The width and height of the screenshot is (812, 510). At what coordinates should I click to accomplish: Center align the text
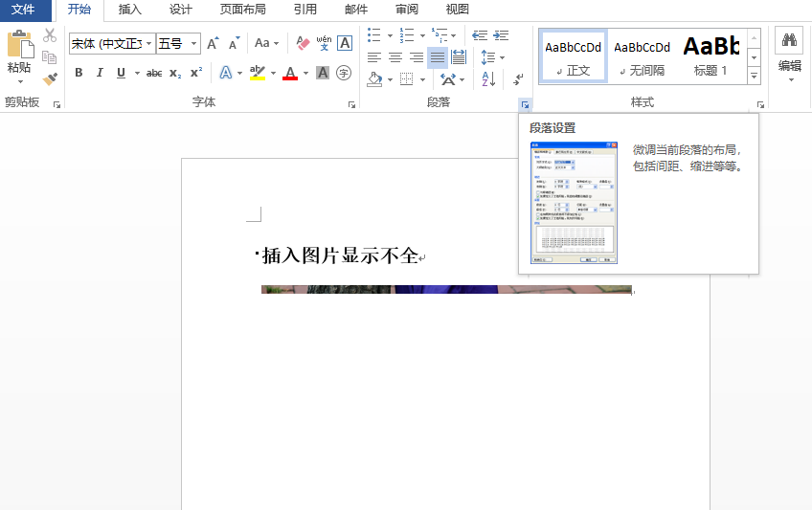(395, 57)
